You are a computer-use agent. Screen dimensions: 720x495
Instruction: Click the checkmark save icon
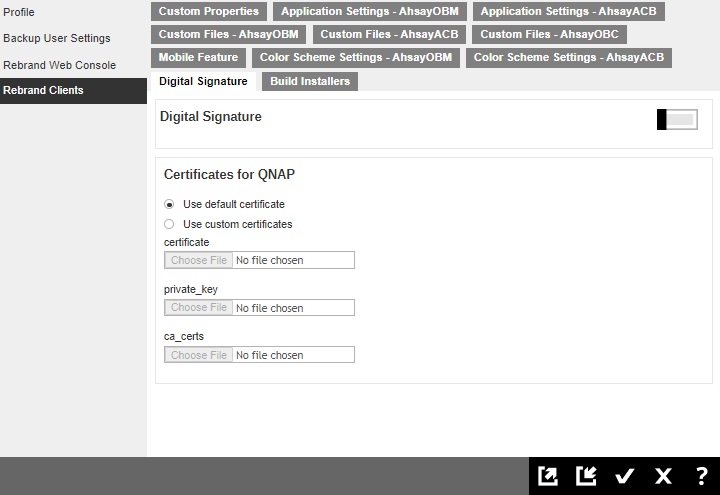click(x=625, y=476)
